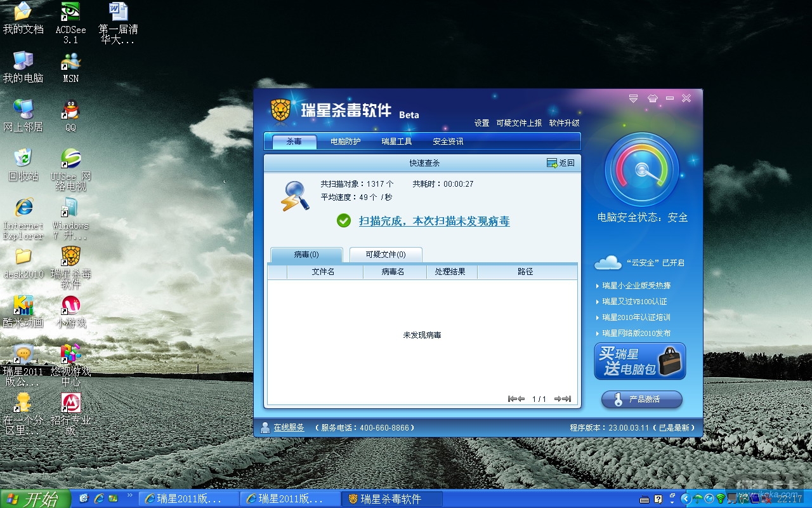
Task: Open the Windows 7 升... desktop shortcut
Action: click(x=70, y=219)
